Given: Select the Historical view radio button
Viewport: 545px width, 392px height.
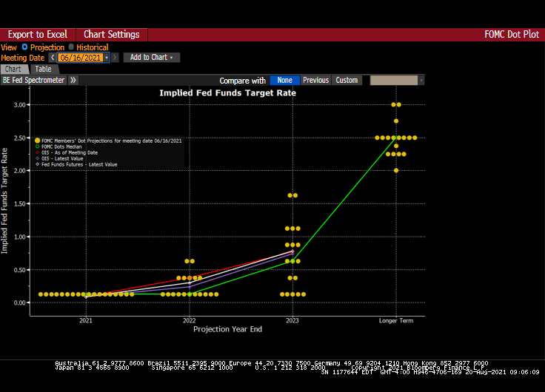Looking at the screenshot, I should (71, 47).
